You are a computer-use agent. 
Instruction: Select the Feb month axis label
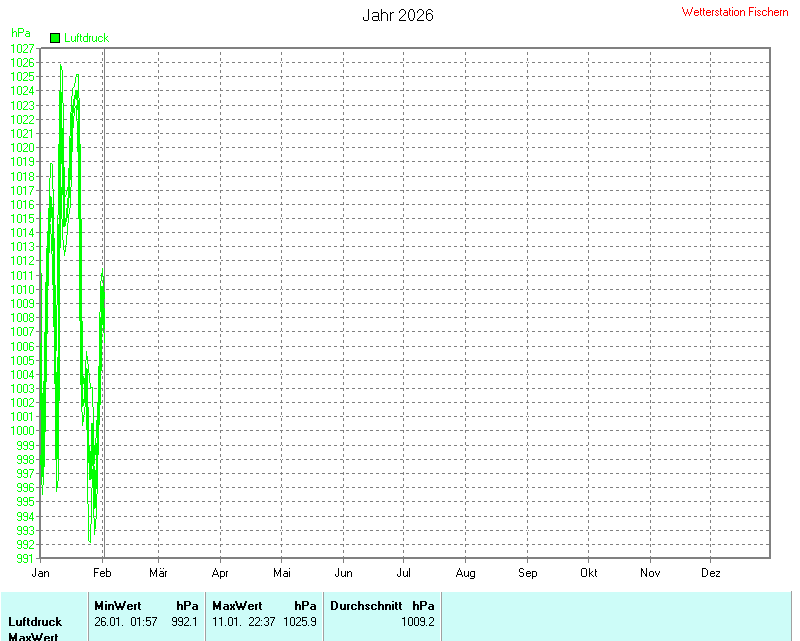(102, 573)
